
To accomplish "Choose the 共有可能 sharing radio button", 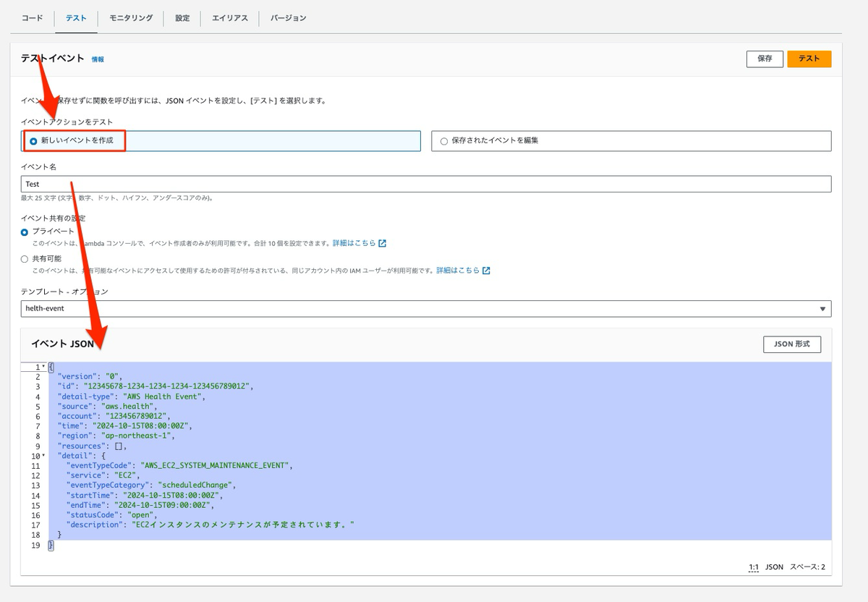I will pos(25,258).
